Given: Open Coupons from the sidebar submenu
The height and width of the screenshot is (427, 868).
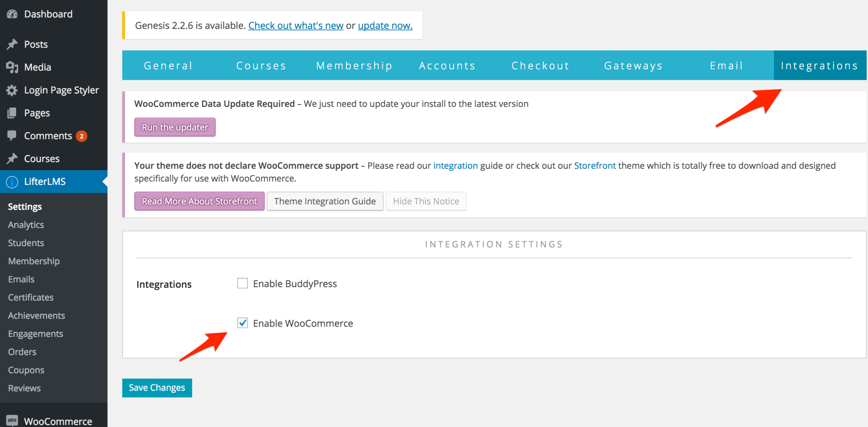Looking at the screenshot, I should (26, 370).
